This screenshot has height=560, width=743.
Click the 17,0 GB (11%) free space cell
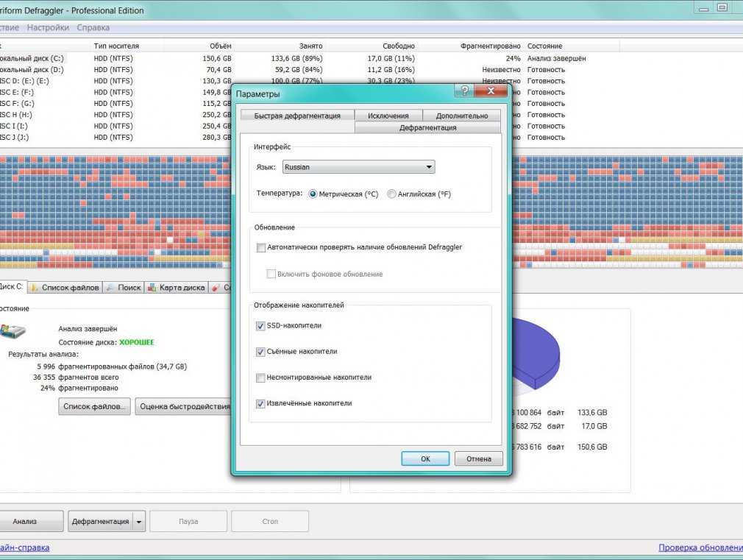click(x=391, y=58)
